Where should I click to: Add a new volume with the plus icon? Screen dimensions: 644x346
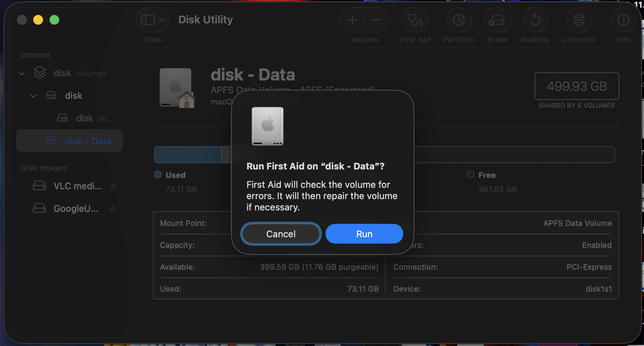tap(352, 20)
